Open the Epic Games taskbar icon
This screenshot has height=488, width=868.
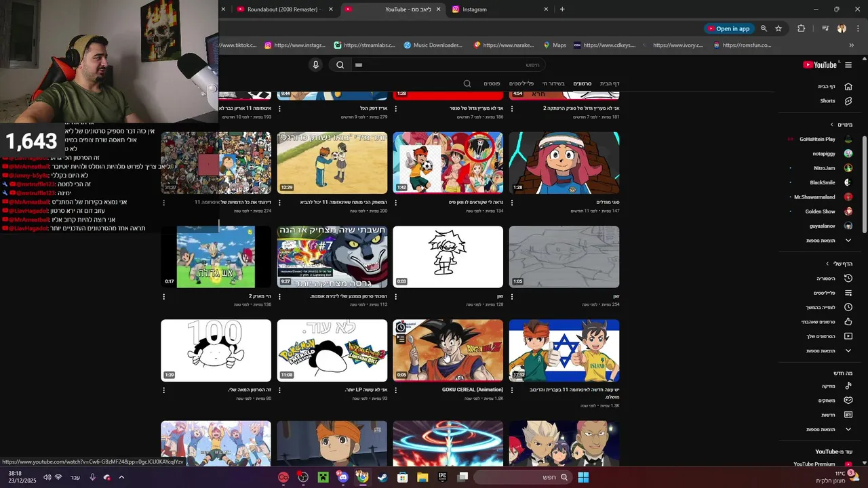point(443,477)
